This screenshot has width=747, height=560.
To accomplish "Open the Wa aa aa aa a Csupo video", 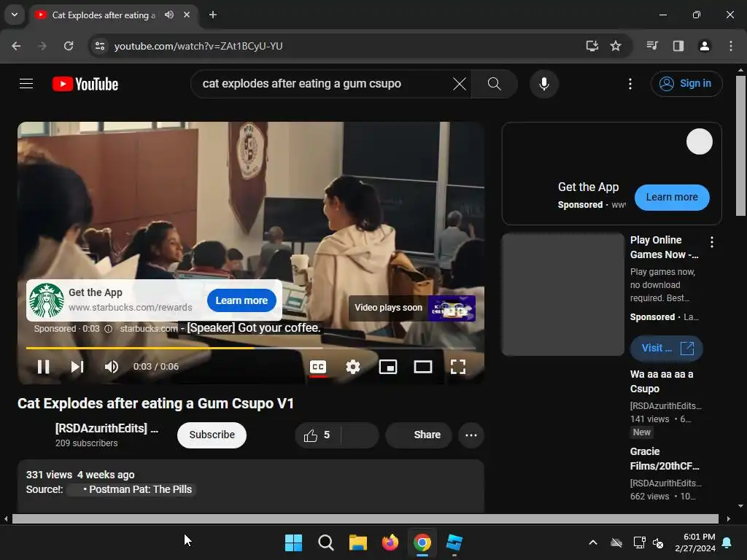I will pyautogui.click(x=661, y=381).
